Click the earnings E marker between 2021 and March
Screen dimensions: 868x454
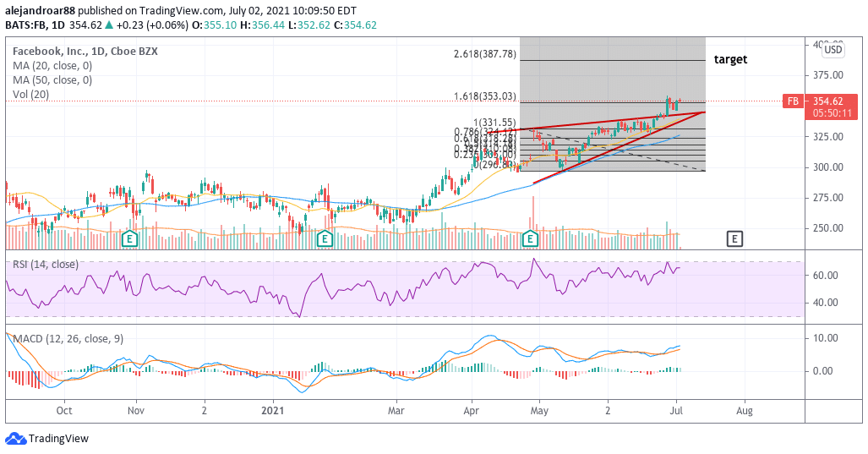click(x=325, y=239)
